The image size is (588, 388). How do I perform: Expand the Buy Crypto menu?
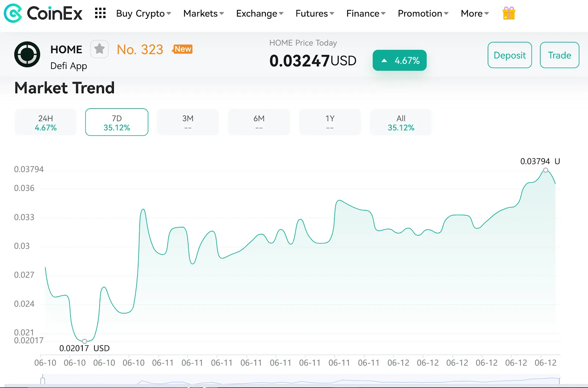(x=144, y=14)
